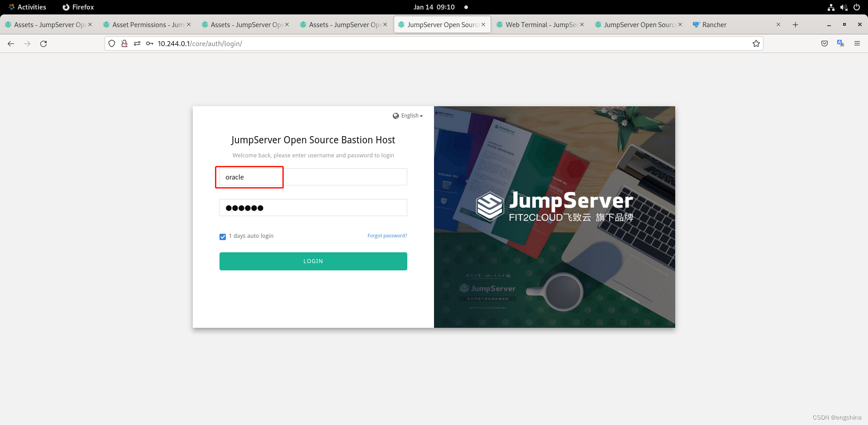Click the browser forward arrow
This screenshot has width=868, height=425.
[27, 43]
